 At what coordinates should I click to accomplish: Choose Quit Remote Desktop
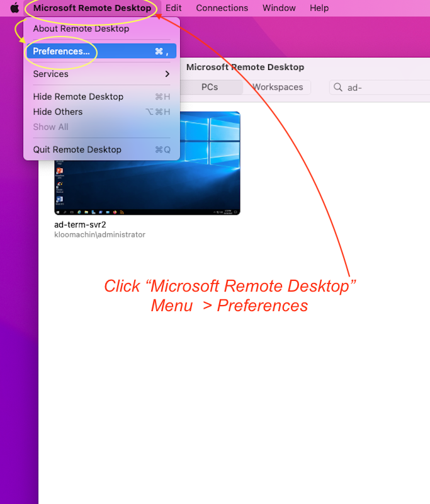[101, 149]
